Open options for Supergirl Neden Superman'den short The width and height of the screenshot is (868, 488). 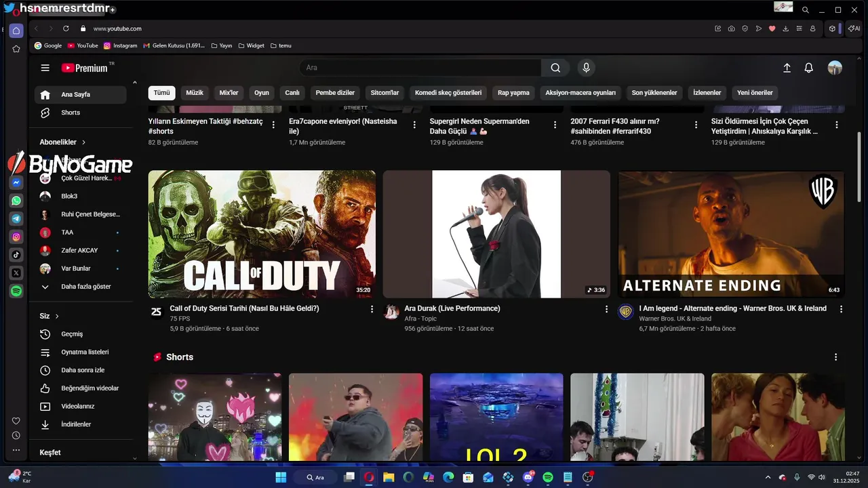[555, 125]
